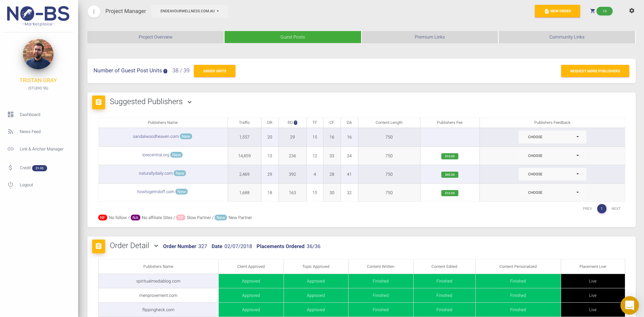The width and height of the screenshot is (644, 317).
Task: Click the PREV pagination button
Action: tap(587, 208)
